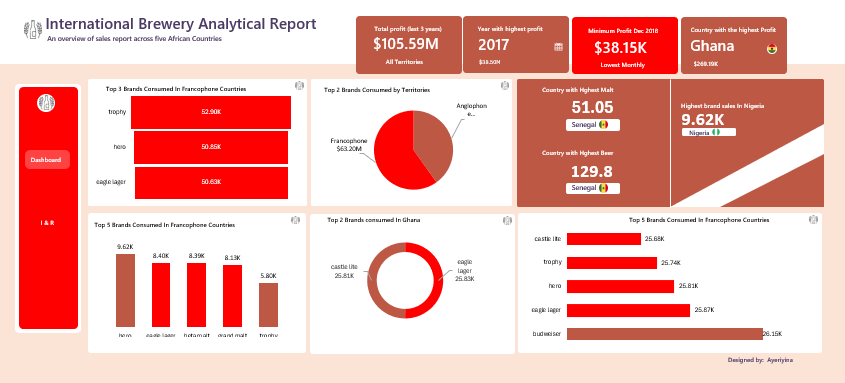Click the Top 2 Brands Consumed by Territories title
845x383 pixels.
coord(377,90)
